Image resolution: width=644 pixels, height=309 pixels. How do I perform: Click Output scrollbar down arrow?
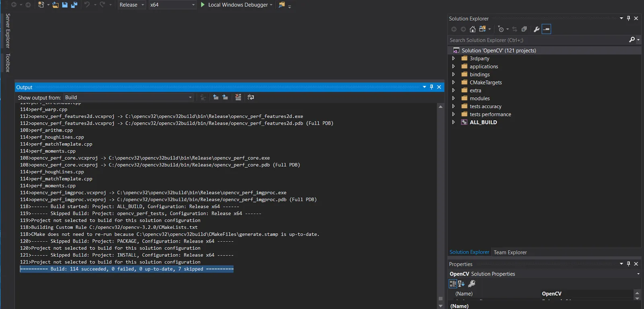(440, 306)
